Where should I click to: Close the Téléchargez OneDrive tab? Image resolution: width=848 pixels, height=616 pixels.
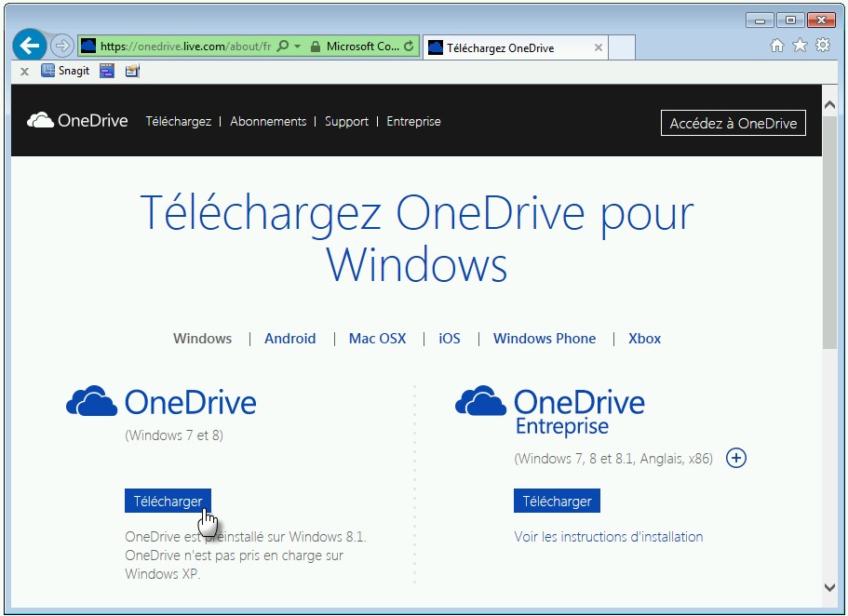(x=598, y=47)
